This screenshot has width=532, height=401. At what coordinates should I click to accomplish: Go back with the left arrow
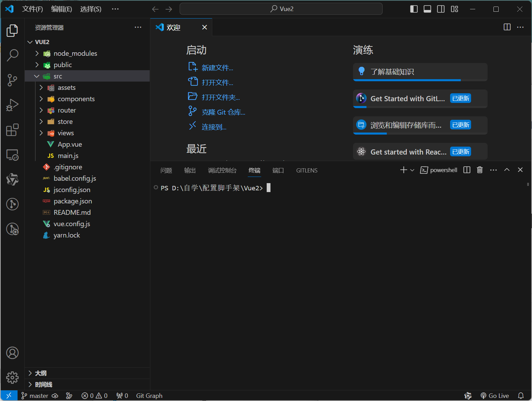(156, 9)
